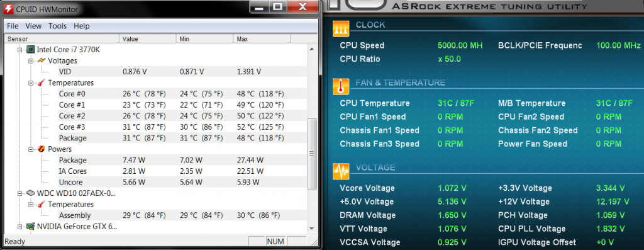Click the NUM indicator in the status bar
Viewport: 644px width, 250px height.
click(x=275, y=241)
